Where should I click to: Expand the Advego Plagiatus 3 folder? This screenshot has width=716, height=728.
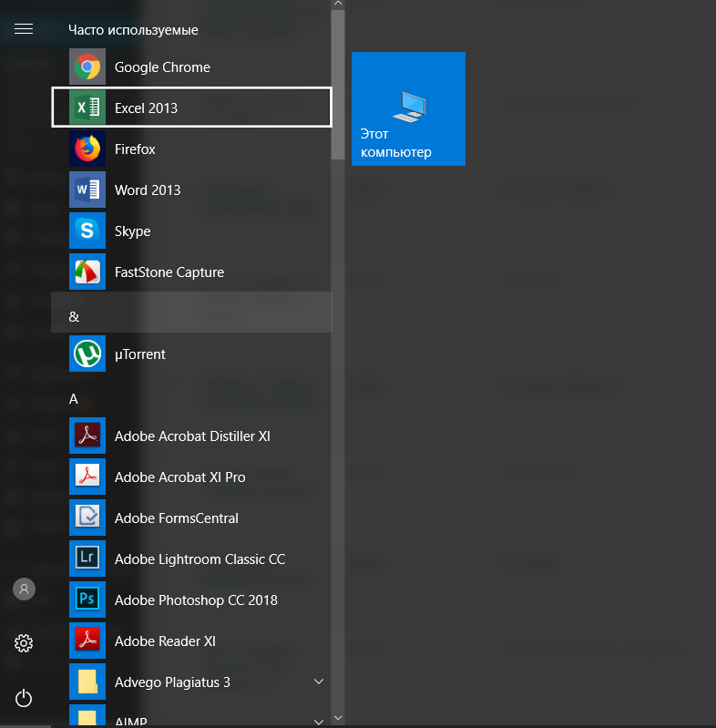pos(319,682)
